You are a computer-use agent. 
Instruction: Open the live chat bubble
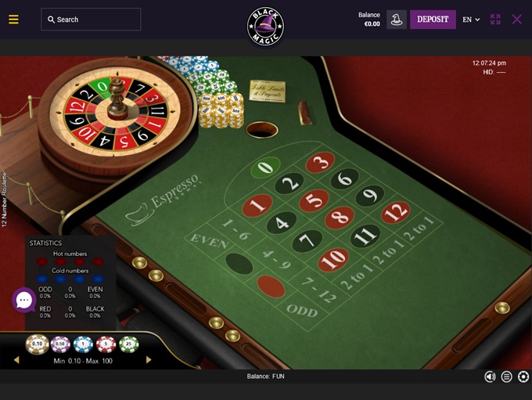24,300
